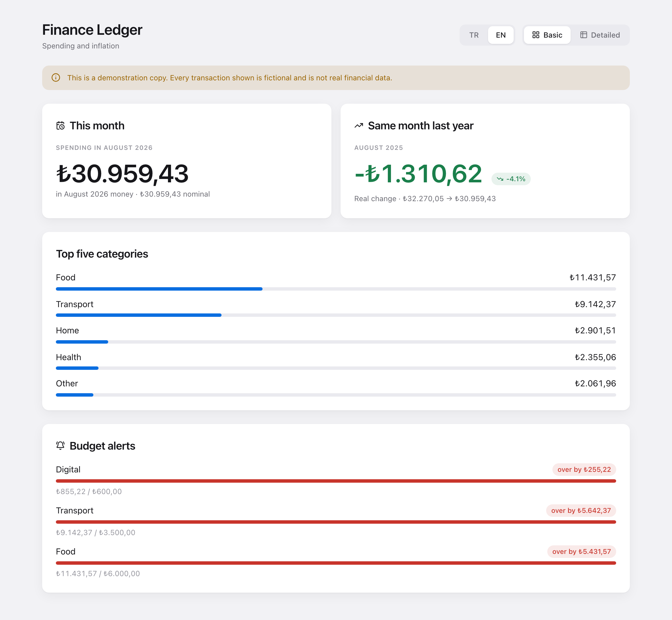
Task: Click the info icon in demo banner
Action: (x=56, y=77)
